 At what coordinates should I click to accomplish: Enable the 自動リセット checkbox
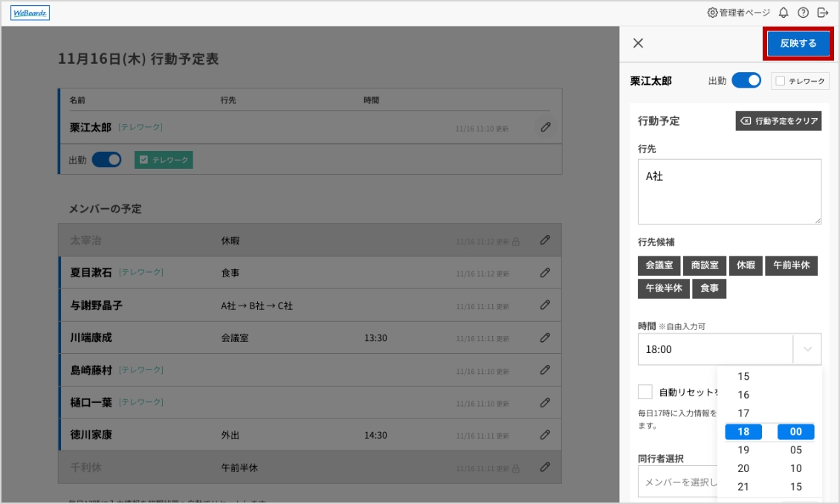pos(645,392)
